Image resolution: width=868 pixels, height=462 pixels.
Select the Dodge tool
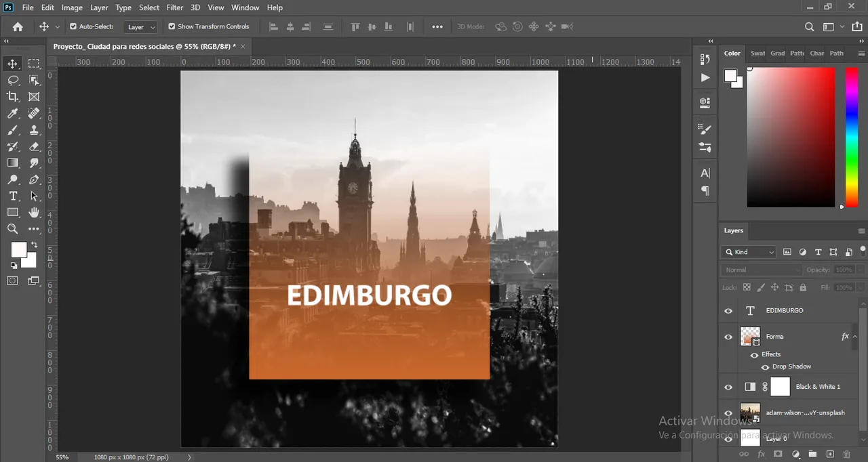point(13,180)
